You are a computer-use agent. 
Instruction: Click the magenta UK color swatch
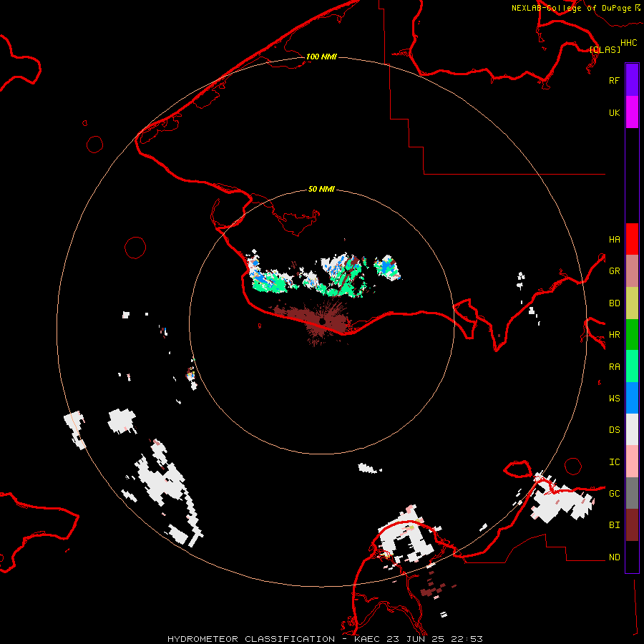coord(632,112)
